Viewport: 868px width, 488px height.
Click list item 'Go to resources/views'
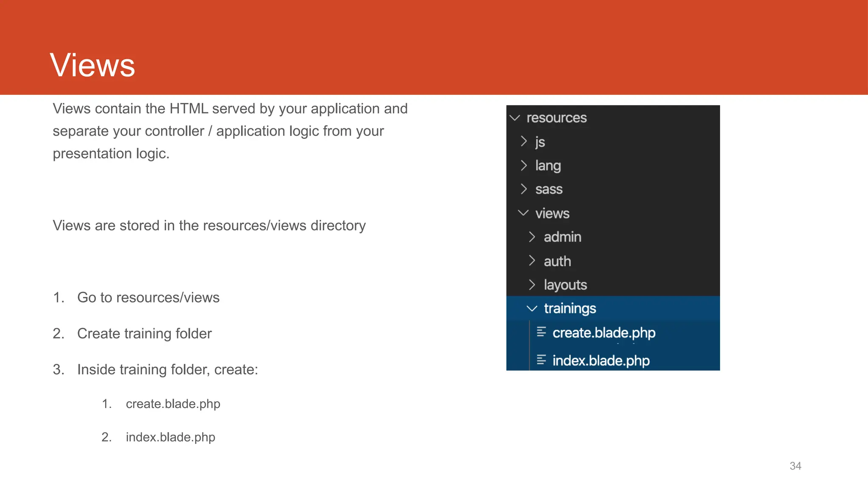pyautogui.click(x=148, y=297)
